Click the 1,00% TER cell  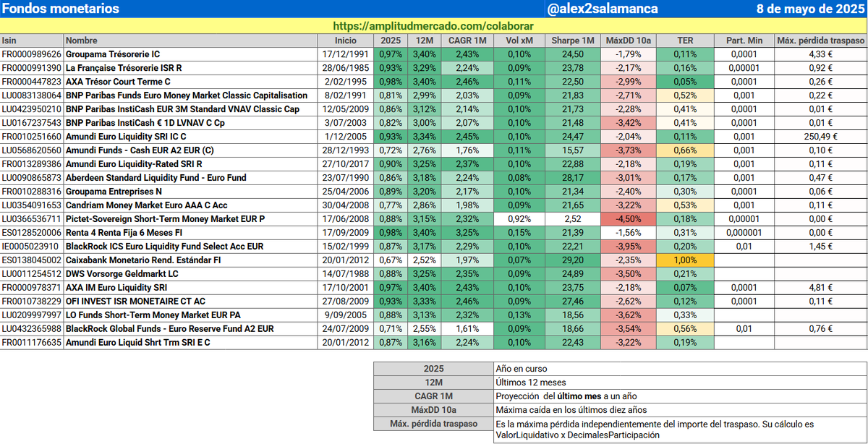pos(685,260)
